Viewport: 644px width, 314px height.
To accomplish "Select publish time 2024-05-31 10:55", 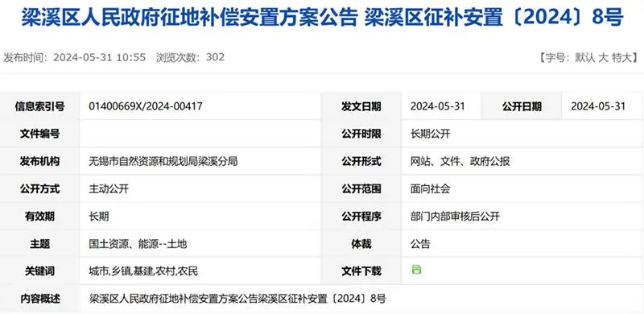I will click(x=99, y=57).
